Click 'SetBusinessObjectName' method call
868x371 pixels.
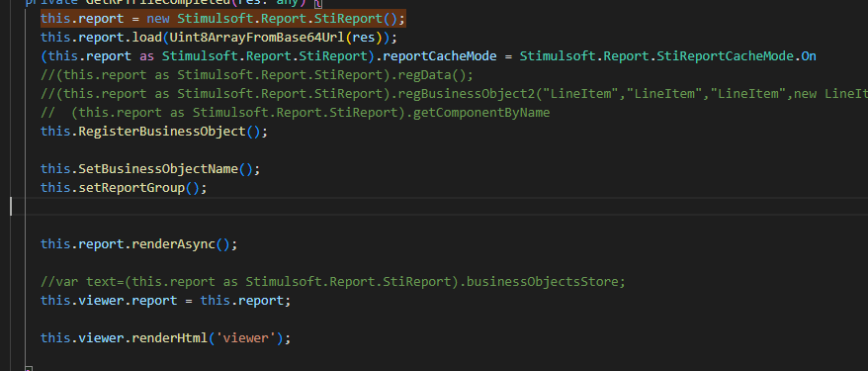click(x=158, y=169)
